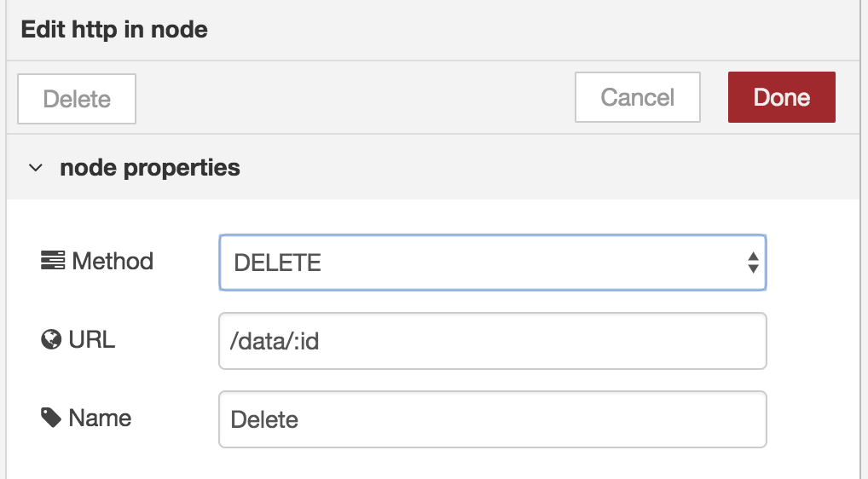
Task: Select the DELETE text in Method box
Action: click(x=277, y=263)
